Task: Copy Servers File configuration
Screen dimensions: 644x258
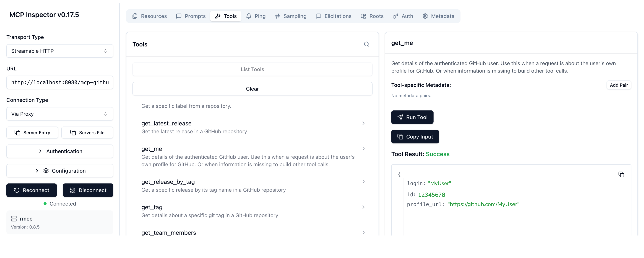Action: (87, 133)
